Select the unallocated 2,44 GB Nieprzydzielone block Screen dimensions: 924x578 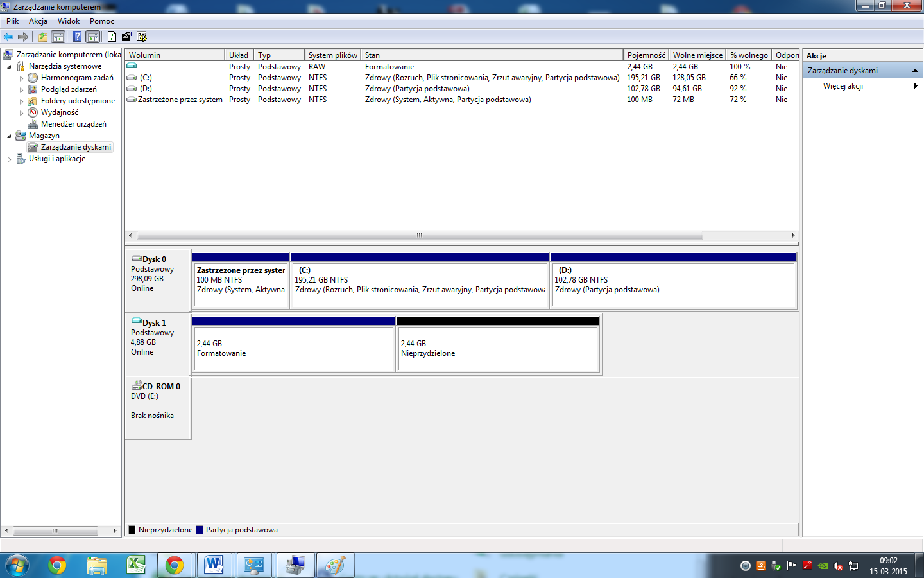(498, 348)
